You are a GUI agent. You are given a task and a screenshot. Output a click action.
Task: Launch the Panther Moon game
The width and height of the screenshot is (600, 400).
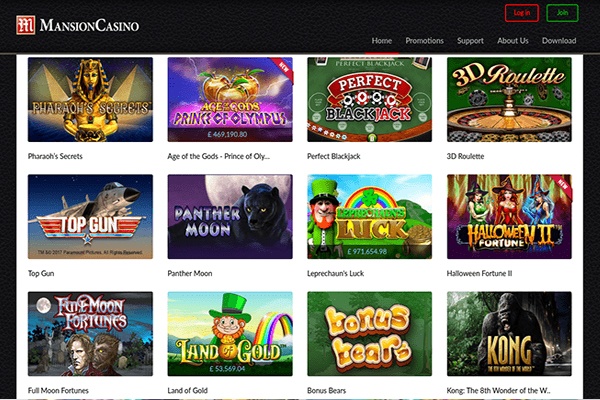pyautogui.click(x=230, y=217)
